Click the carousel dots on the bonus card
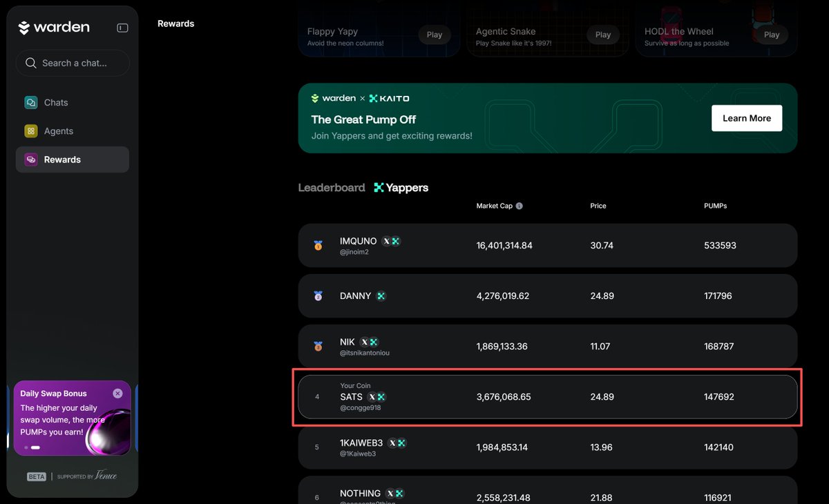829x504 pixels. pos(32,447)
